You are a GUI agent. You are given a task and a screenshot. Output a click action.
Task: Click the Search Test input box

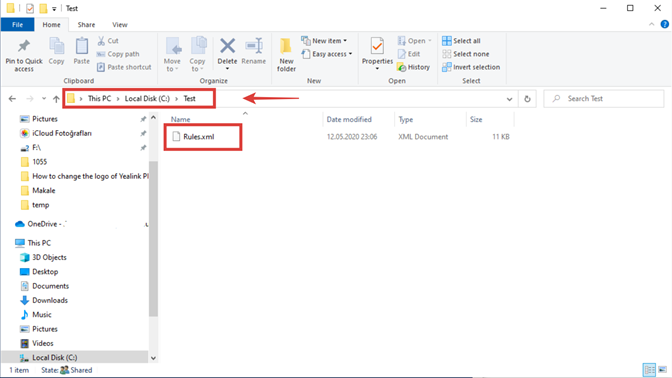click(x=604, y=99)
